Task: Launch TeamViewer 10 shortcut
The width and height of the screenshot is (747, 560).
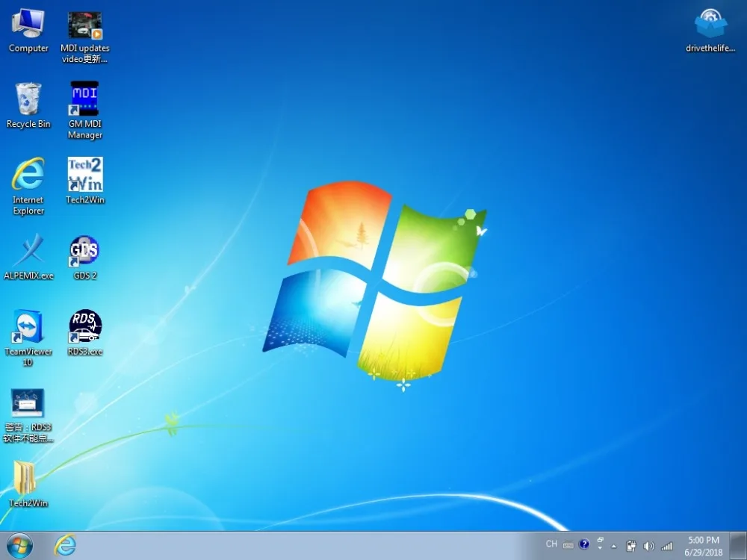Action: [x=28, y=337]
